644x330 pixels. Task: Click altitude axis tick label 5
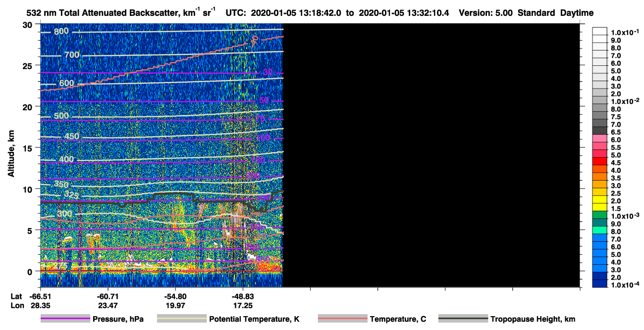(x=31, y=230)
